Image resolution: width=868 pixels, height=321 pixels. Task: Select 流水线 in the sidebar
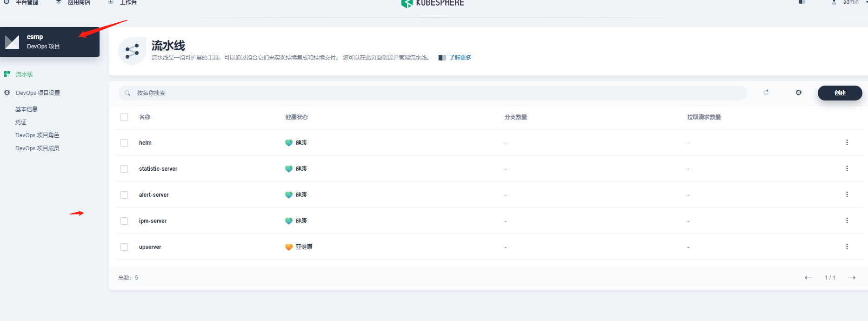pyautogui.click(x=24, y=74)
